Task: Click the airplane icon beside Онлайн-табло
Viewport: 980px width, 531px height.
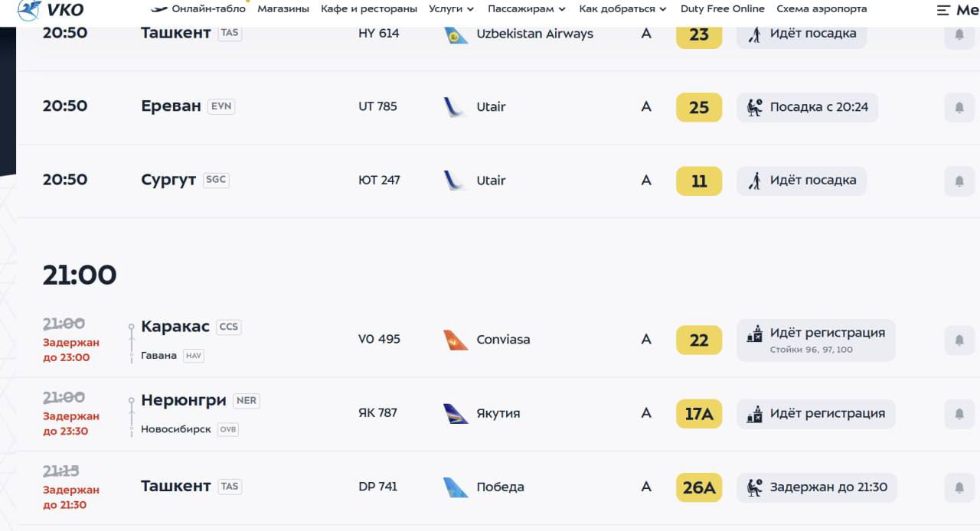Action: [159, 9]
